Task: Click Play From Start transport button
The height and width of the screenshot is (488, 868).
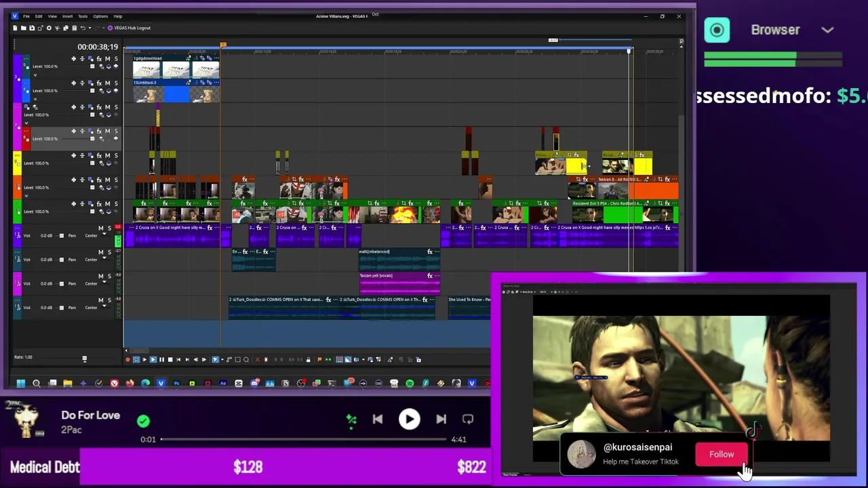Action: (144, 359)
